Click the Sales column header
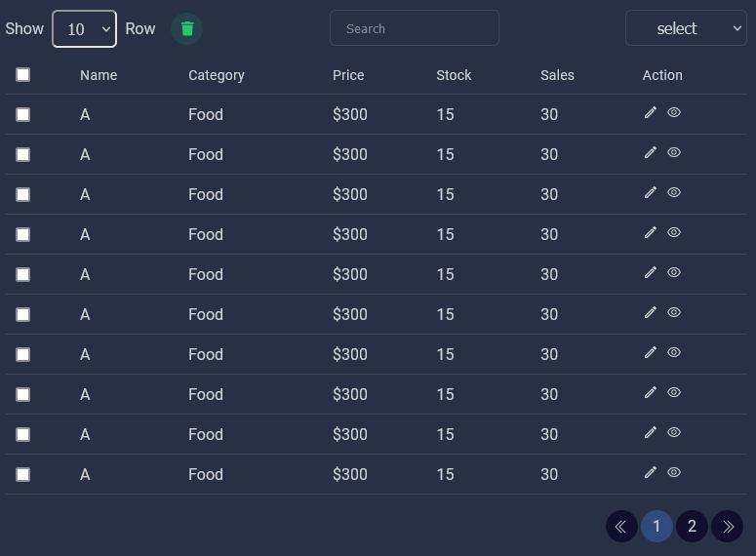This screenshot has height=556, width=756. click(x=557, y=75)
